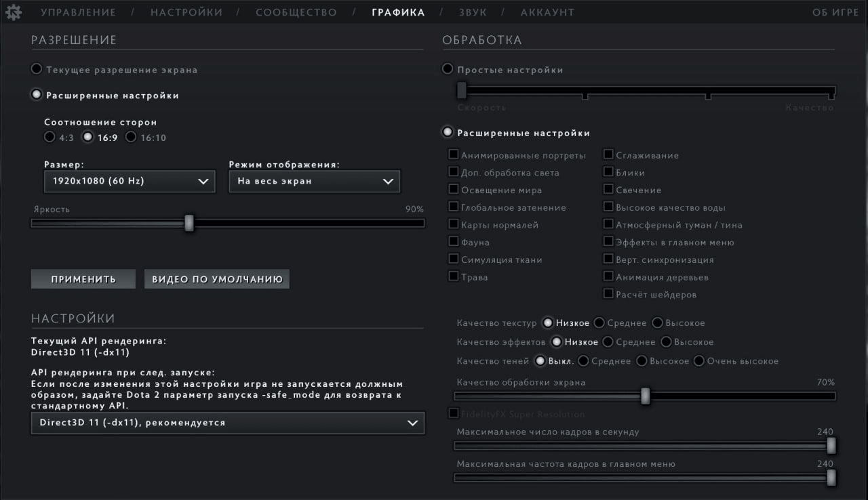Click Качество обработки экрана slider handle
The height and width of the screenshot is (500, 868).
tap(646, 396)
